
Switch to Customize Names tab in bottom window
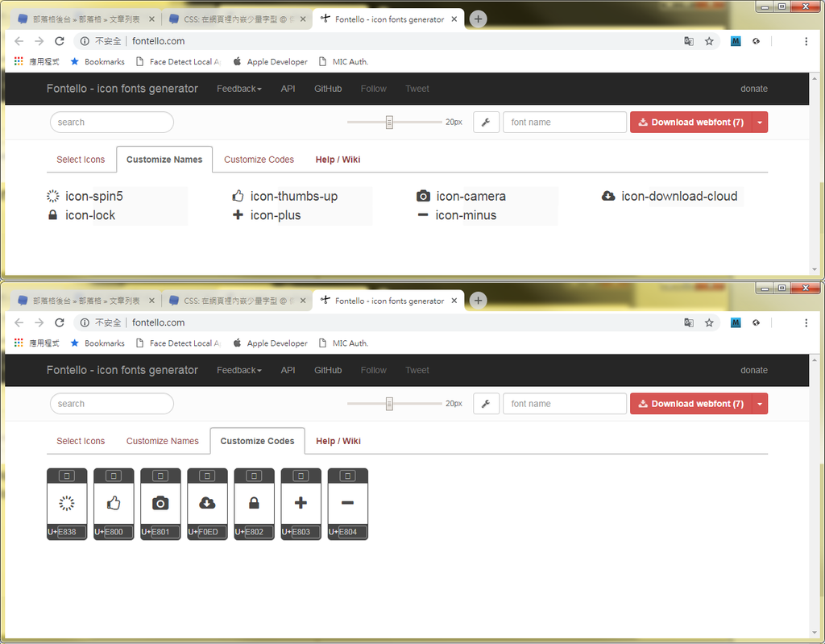coord(163,441)
